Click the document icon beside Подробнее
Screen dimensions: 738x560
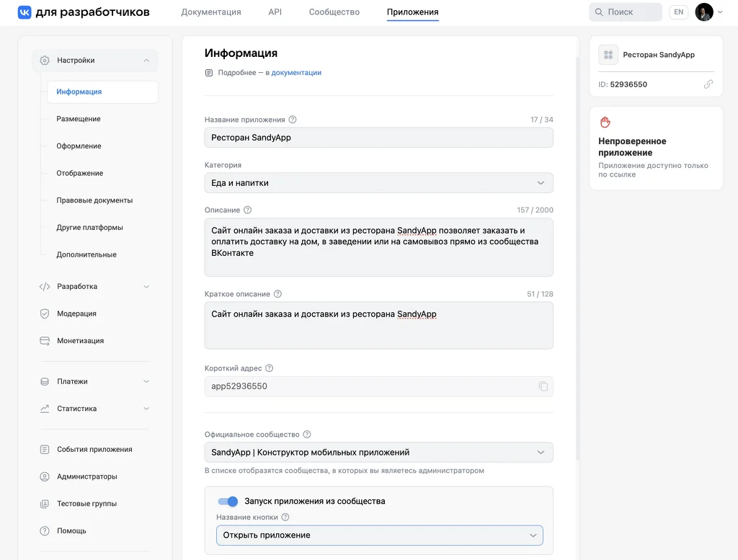pyautogui.click(x=209, y=73)
